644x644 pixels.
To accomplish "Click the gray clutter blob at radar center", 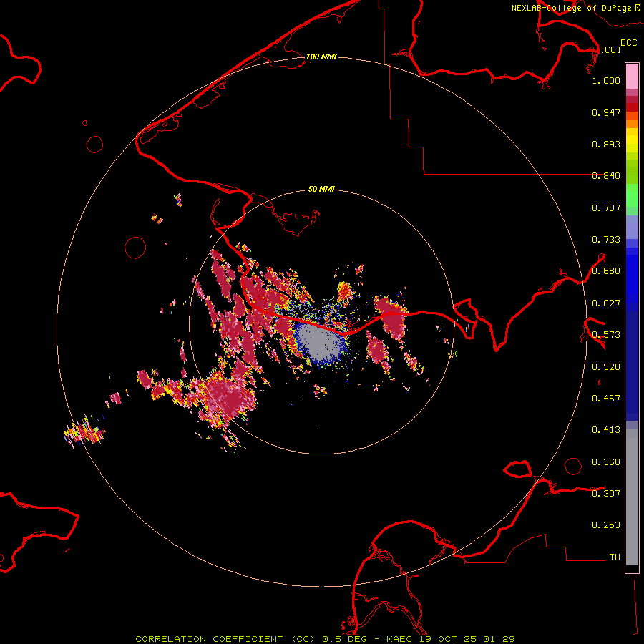I will pos(320,342).
